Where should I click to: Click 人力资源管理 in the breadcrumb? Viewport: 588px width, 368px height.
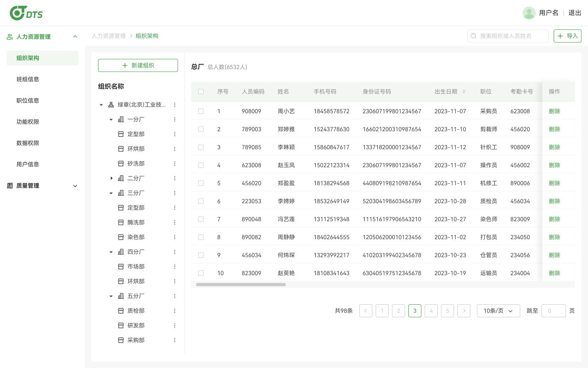pos(109,36)
